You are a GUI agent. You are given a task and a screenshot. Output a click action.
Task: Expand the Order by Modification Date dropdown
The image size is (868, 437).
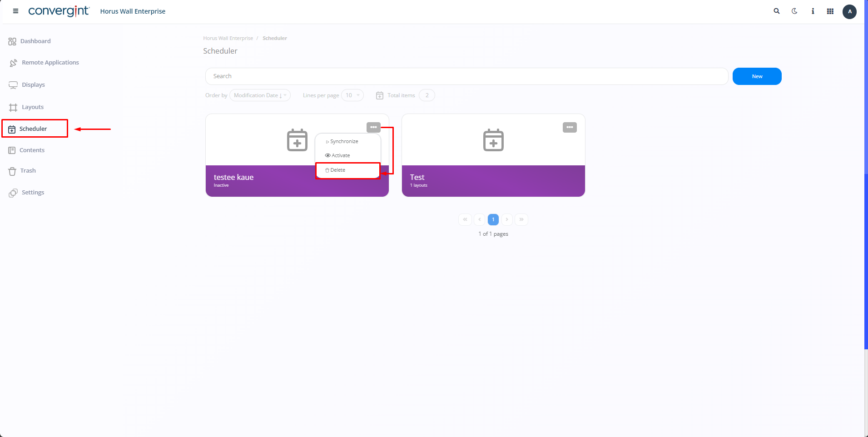pos(260,95)
